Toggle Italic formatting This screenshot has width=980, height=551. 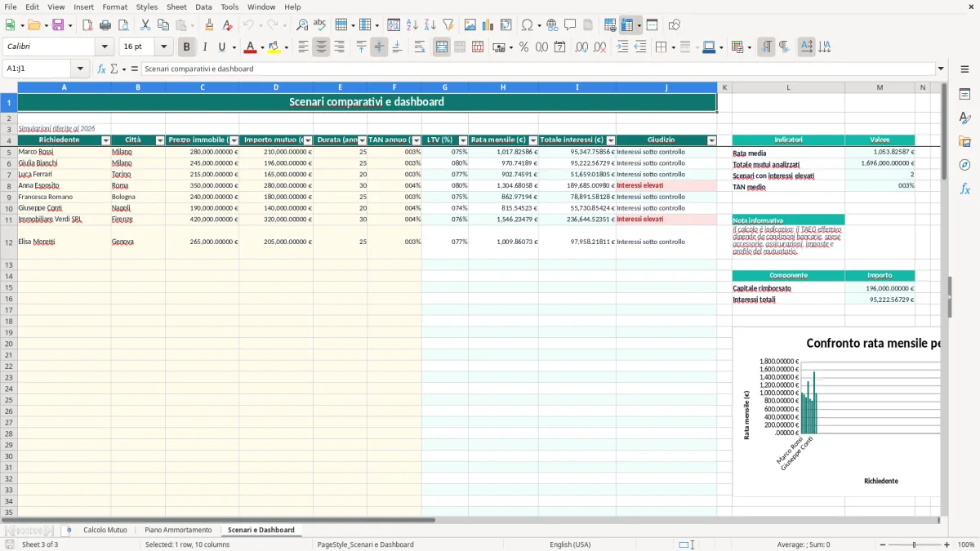204,47
